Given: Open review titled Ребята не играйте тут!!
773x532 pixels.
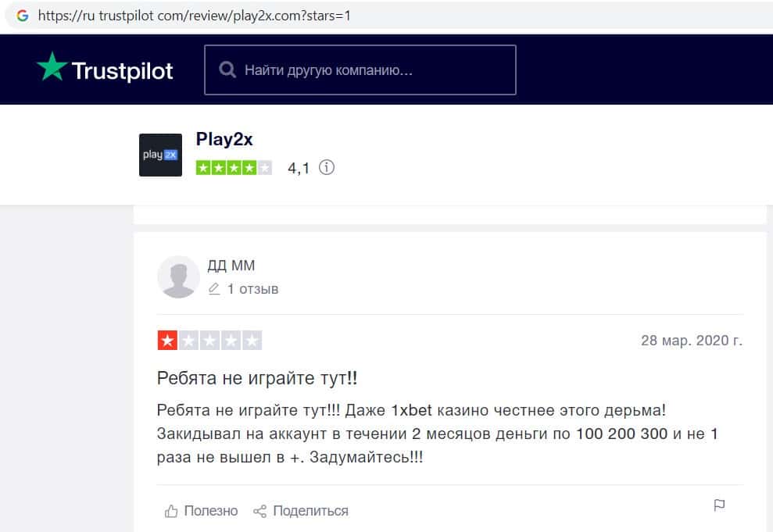Looking at the screenshot, I should click(257, 378).
